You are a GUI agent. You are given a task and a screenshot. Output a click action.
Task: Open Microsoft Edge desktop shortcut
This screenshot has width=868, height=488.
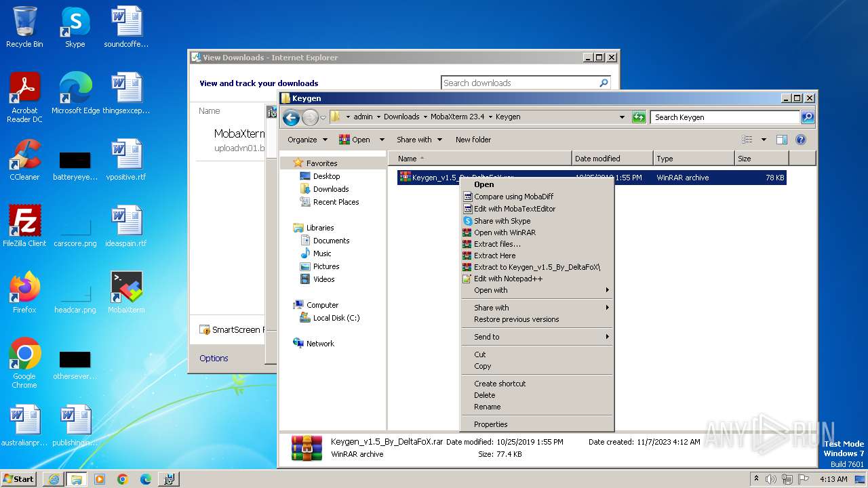[75, 94]
